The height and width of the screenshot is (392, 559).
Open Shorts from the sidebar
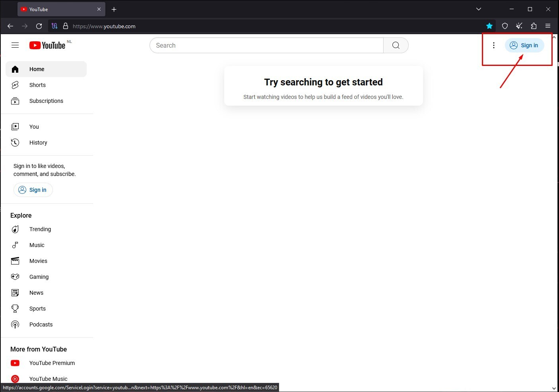[46, 85]
